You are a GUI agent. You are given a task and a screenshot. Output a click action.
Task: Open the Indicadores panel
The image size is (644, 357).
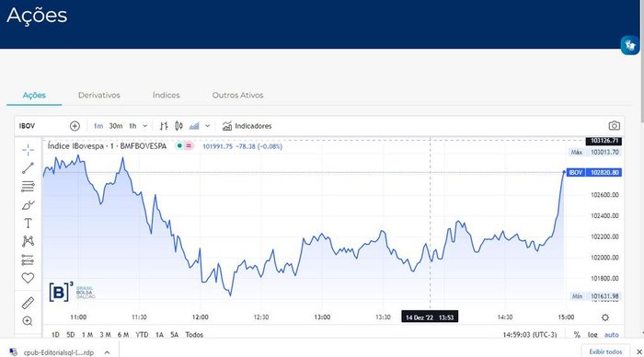(247, 126)
